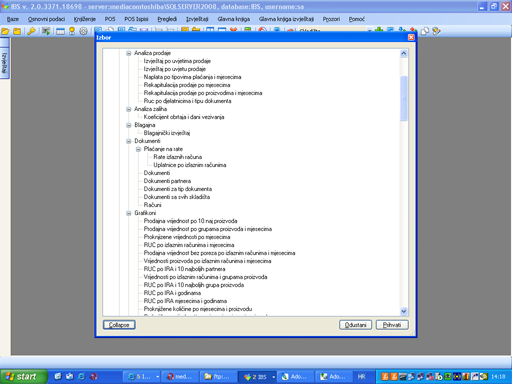This screenshot has width=512, height=384.
Task: Open the Izvještaji menu
Action: click(x=197, y=19)
